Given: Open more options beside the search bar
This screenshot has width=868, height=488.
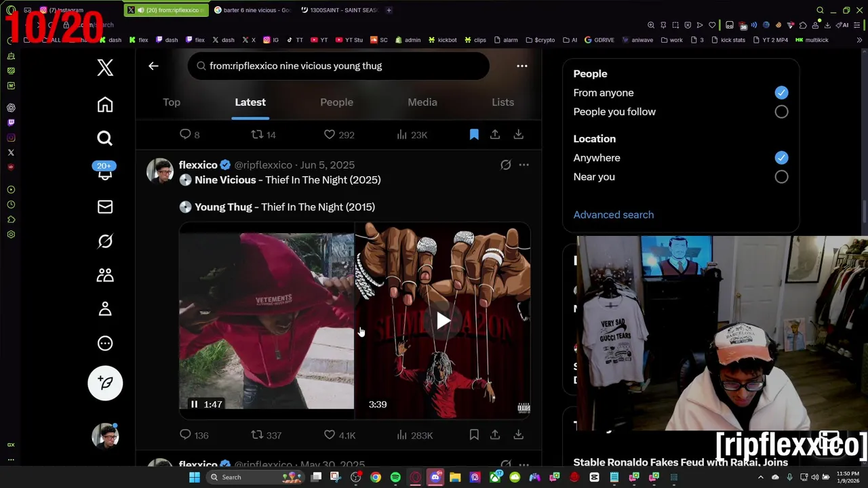Looking at the screenshot, I should coord(521,66).
